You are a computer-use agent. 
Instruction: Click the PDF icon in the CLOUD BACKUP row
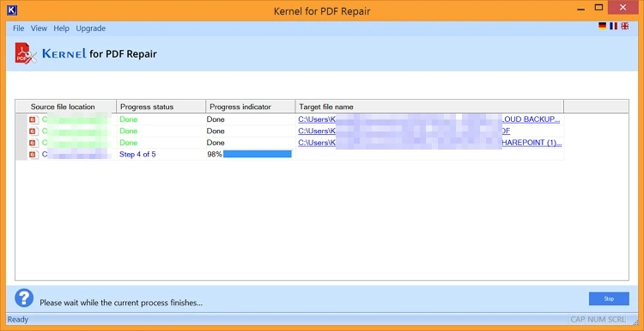coord(33,120)
